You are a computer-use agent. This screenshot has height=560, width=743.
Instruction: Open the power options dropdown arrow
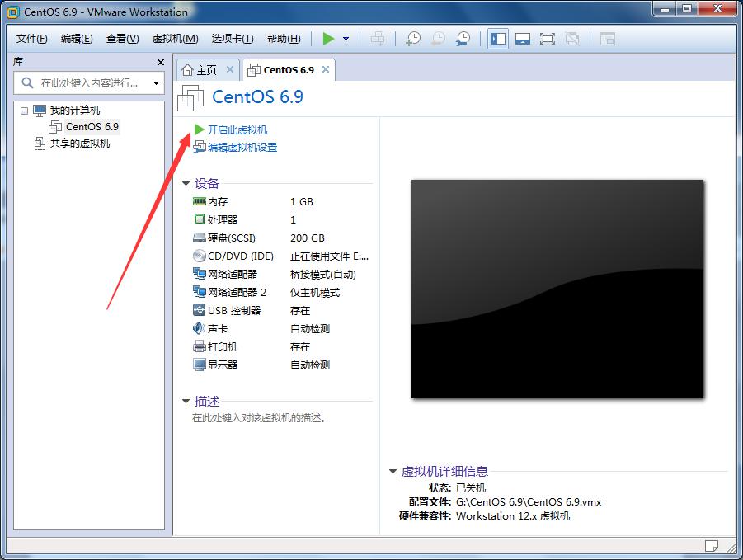[346, 39]
